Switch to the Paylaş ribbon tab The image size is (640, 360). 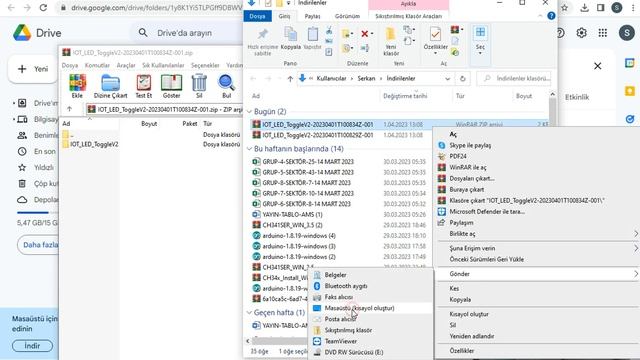click(x=312, y=16)
